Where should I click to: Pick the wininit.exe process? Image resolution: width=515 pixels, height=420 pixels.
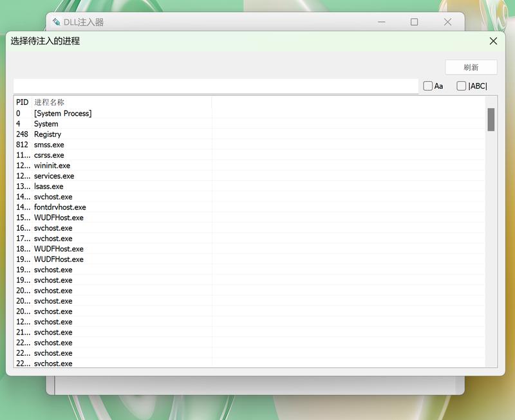coord(250,165)
